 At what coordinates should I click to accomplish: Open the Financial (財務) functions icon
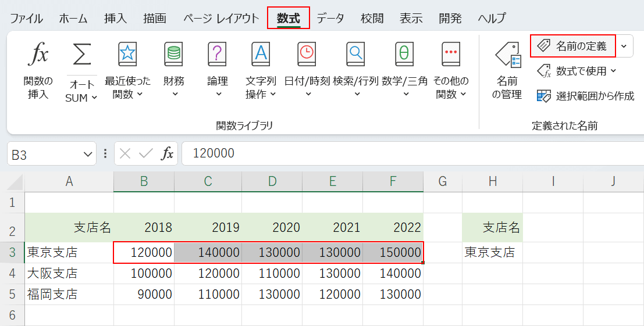pyautogui.click(x=173, y=55)
